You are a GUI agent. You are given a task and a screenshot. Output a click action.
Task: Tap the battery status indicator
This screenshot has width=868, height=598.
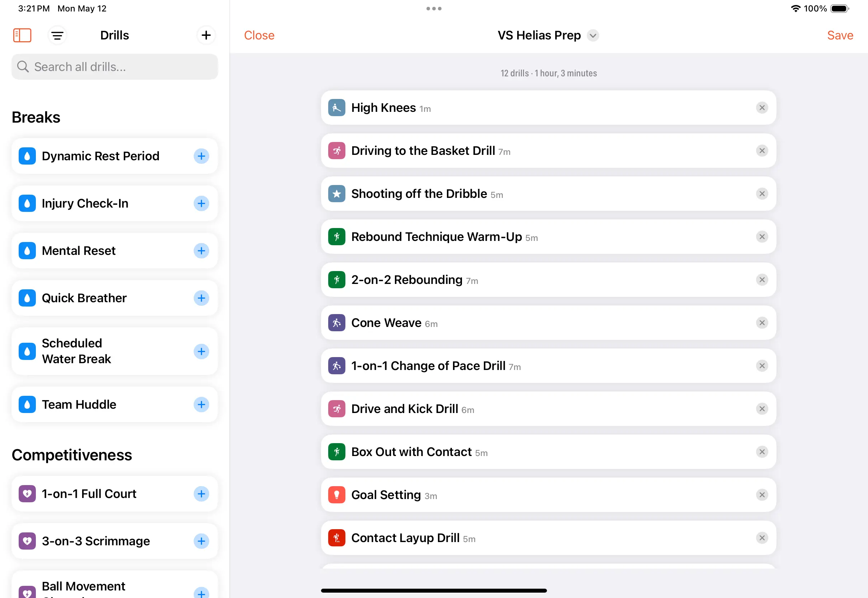(840, 9)
